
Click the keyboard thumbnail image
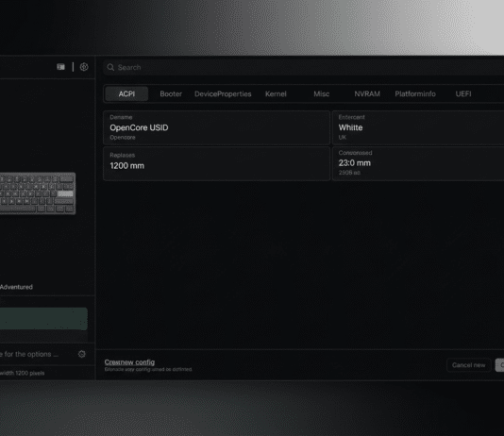38,193
